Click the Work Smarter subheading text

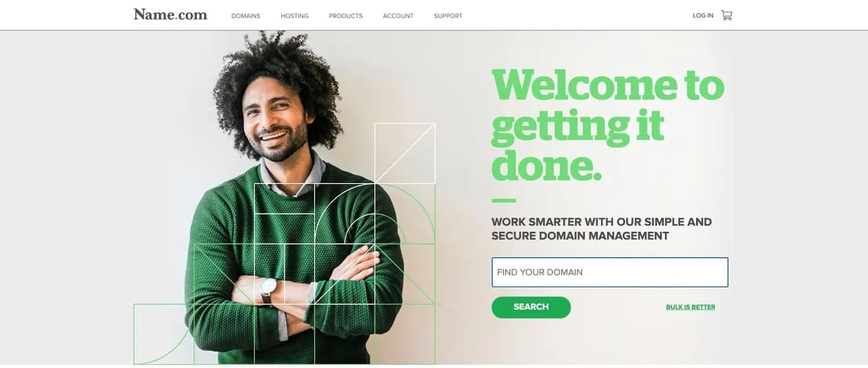601,229
